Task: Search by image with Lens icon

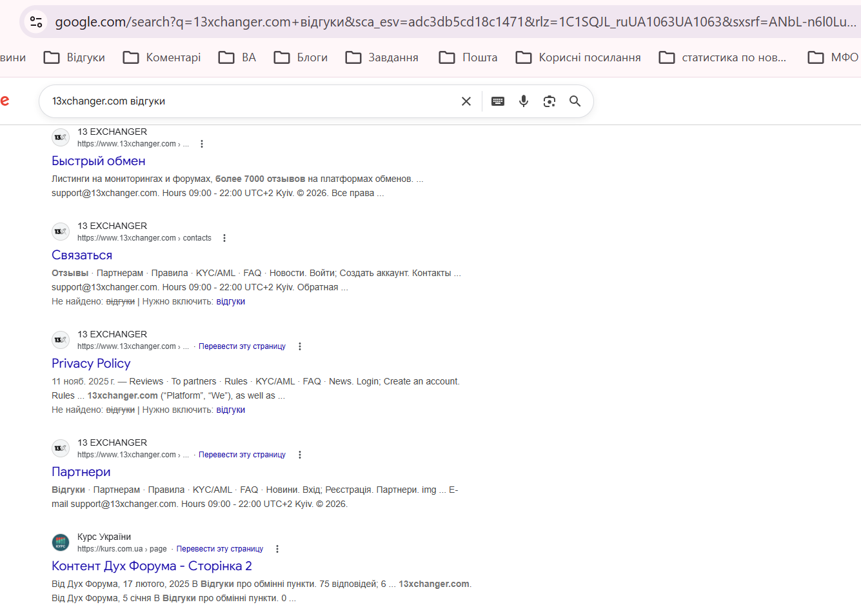Action: [x=549, y=101]
